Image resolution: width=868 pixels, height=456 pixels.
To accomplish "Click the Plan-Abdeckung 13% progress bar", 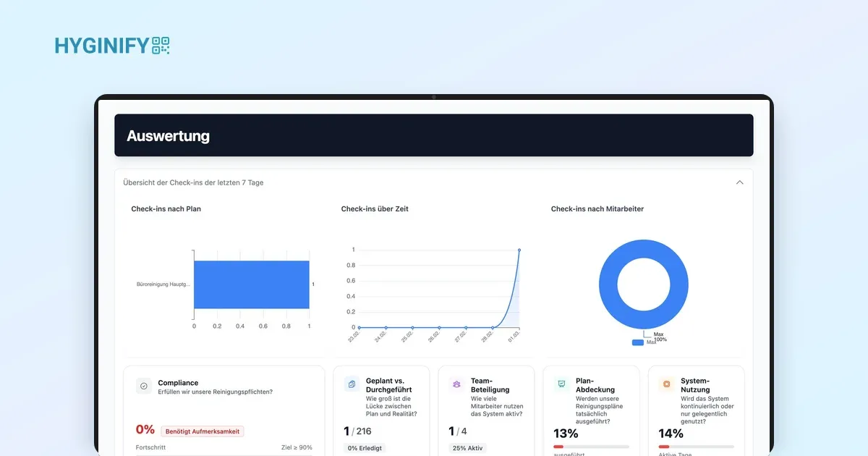I will pyautogui.click(x=591, y=447).
